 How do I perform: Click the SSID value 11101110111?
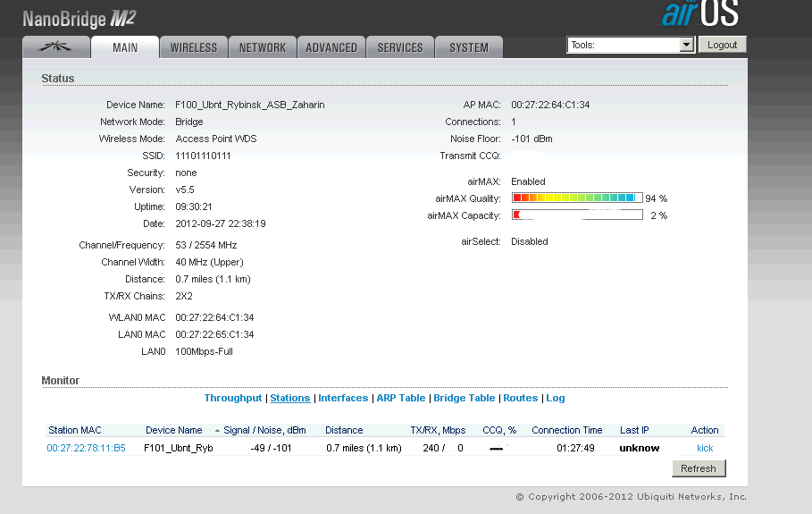click(x=203, y=156)
